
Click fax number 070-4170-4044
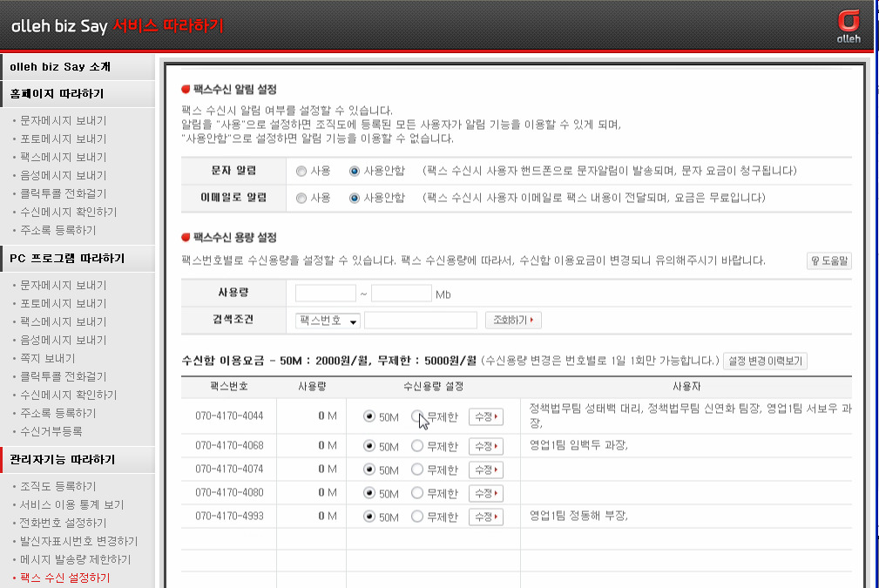229,416
